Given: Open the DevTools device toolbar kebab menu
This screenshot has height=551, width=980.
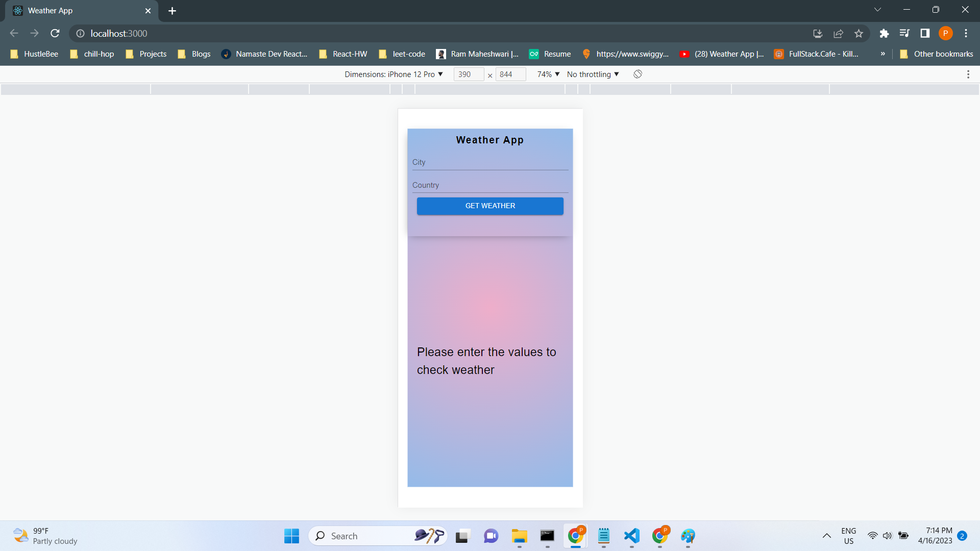Looking at the screenshot, I should click(x=968, y=74).
